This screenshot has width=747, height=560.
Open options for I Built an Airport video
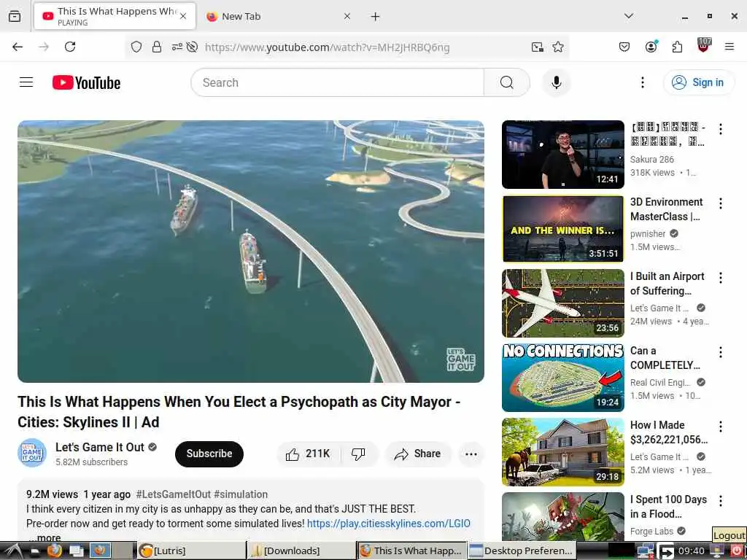point(720,278)
